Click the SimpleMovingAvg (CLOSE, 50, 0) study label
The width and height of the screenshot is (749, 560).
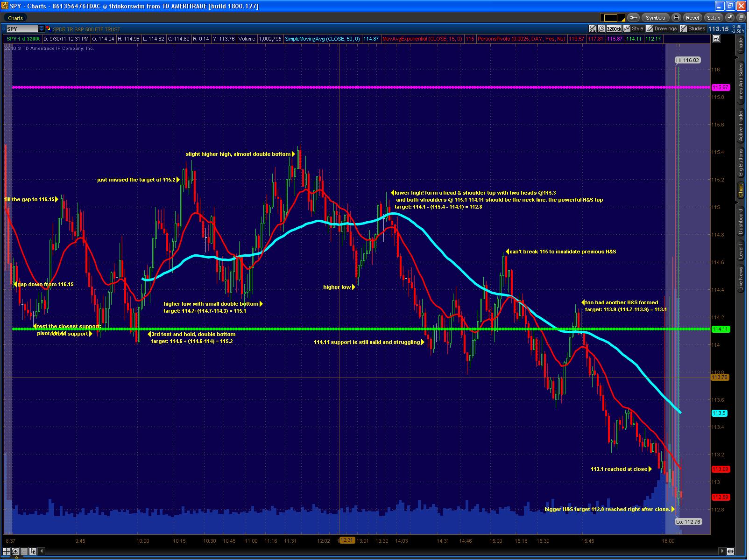(322, 39)
